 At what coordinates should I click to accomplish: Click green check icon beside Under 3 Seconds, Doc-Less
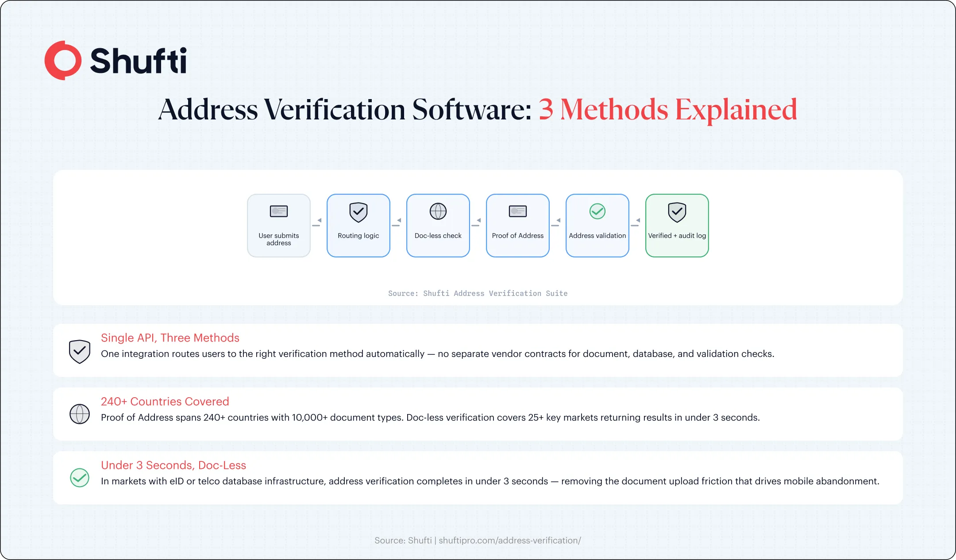click(80, 478)
